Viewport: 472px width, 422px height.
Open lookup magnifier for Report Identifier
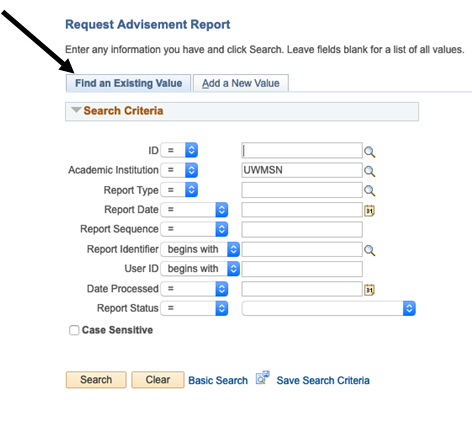point(369,250)
